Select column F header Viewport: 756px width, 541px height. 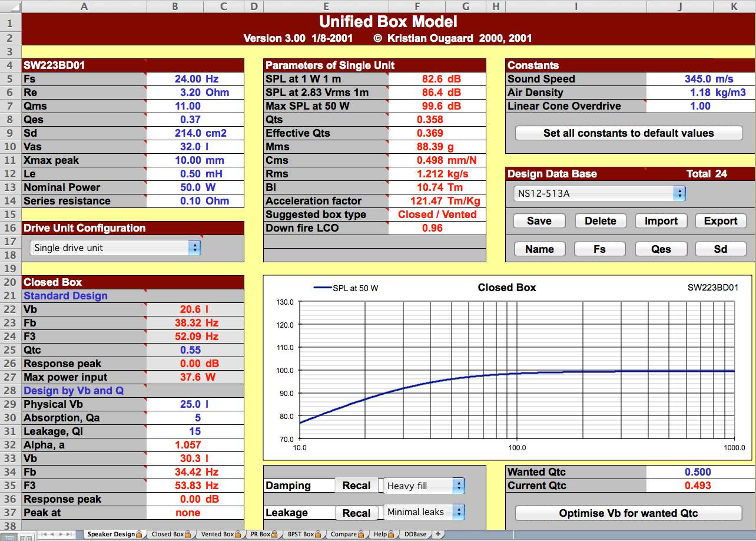(417, 6)
